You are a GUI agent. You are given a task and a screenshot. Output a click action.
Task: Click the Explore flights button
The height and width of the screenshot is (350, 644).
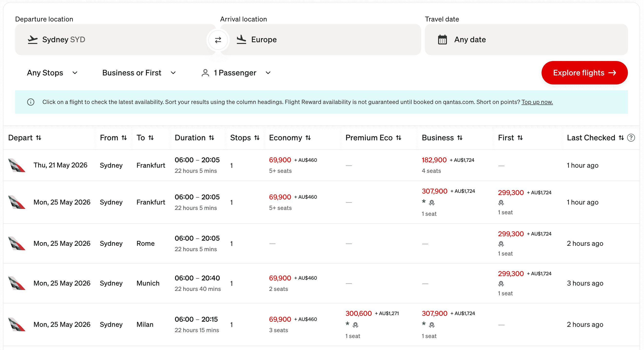click(x=584, y=73)
